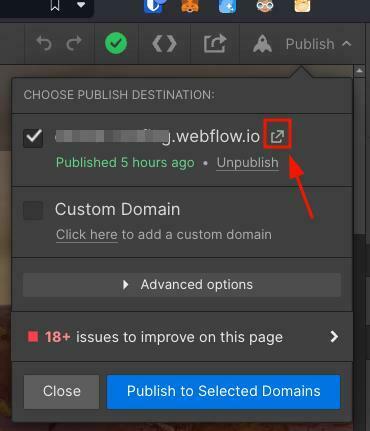This screenshot has width=370, height=431.
Task: Enable the Custom Domain checkbox
Action: click(x=33, y=210)
